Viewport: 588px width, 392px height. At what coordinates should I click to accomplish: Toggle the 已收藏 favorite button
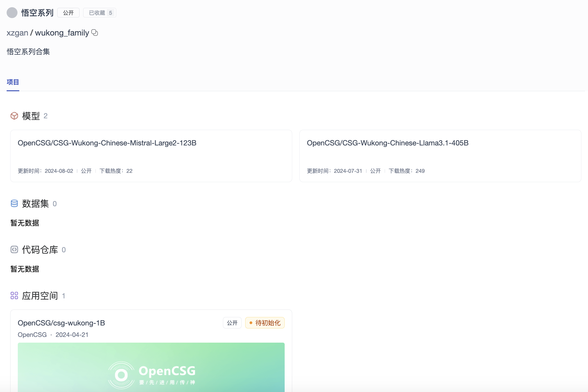[x=97, y=13]
